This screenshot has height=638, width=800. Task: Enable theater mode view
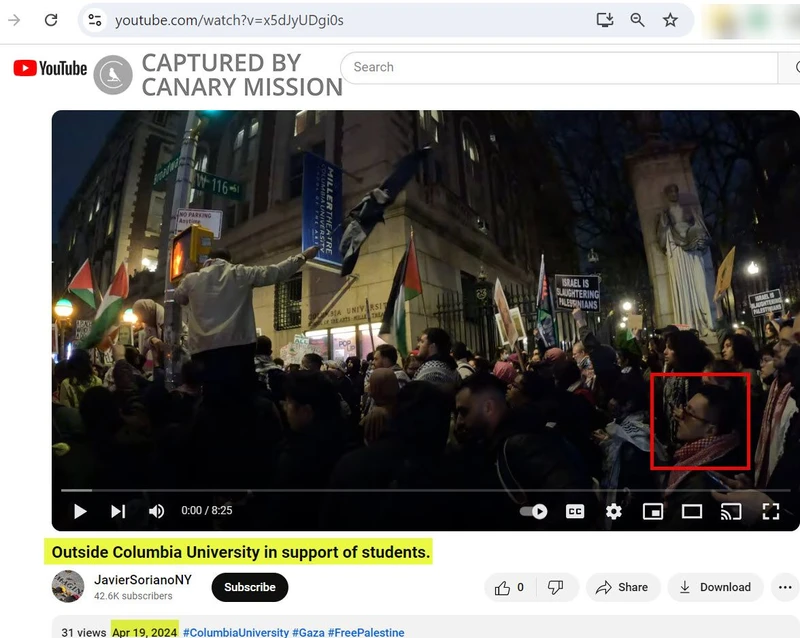[x=692, y=511]
